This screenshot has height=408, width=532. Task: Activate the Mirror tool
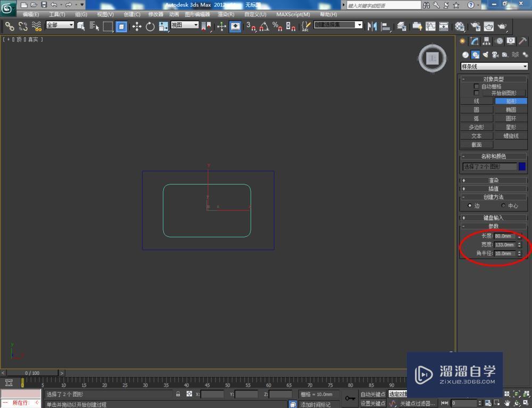(x=371, y=26)
